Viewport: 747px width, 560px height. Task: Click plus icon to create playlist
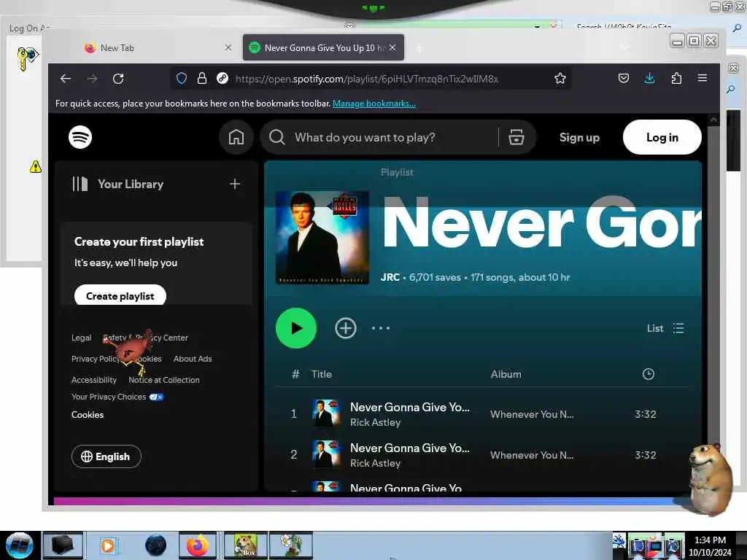point(234,184)
